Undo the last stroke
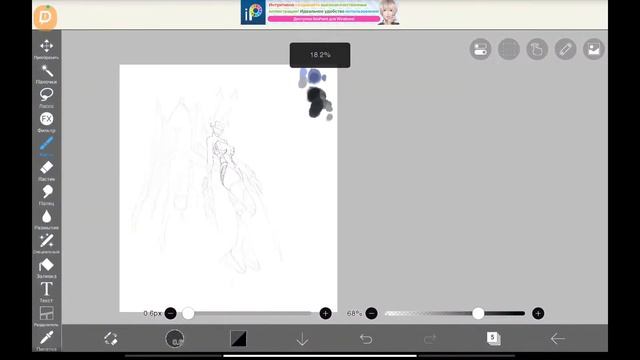 coord(366,339)
